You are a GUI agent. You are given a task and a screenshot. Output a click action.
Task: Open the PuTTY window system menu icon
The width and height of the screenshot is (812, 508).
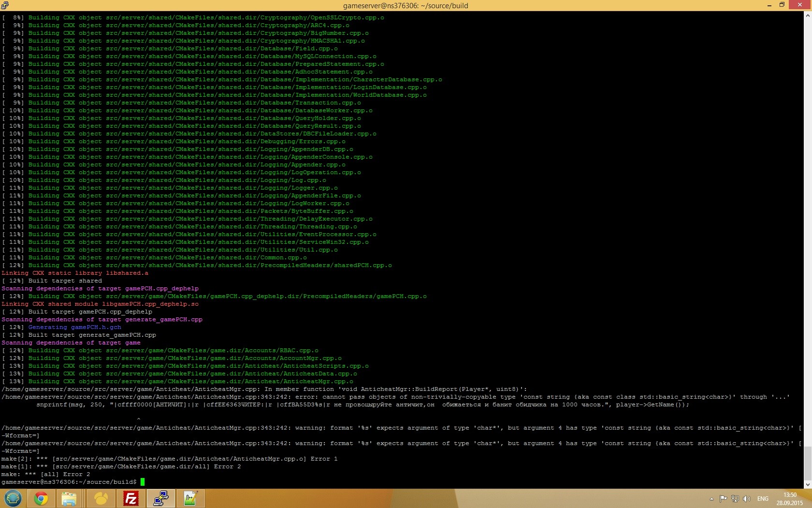click(5, 5)
